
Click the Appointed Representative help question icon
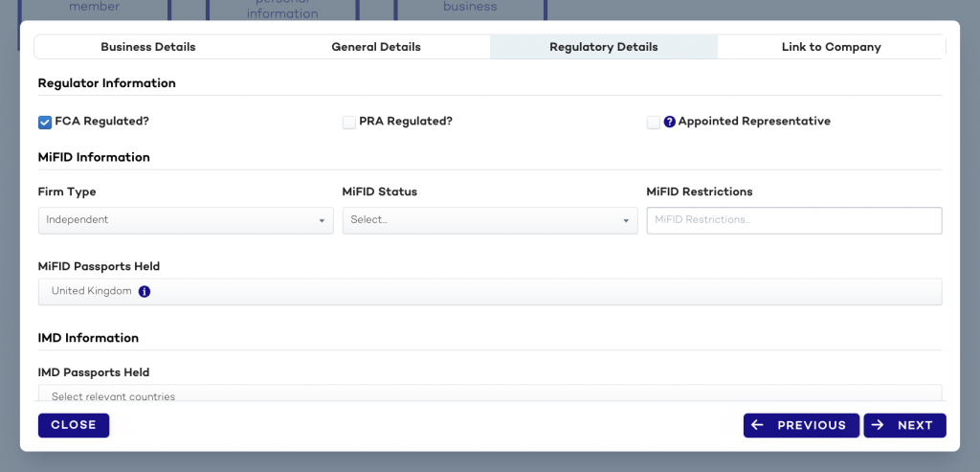click(x=669, y=122)
